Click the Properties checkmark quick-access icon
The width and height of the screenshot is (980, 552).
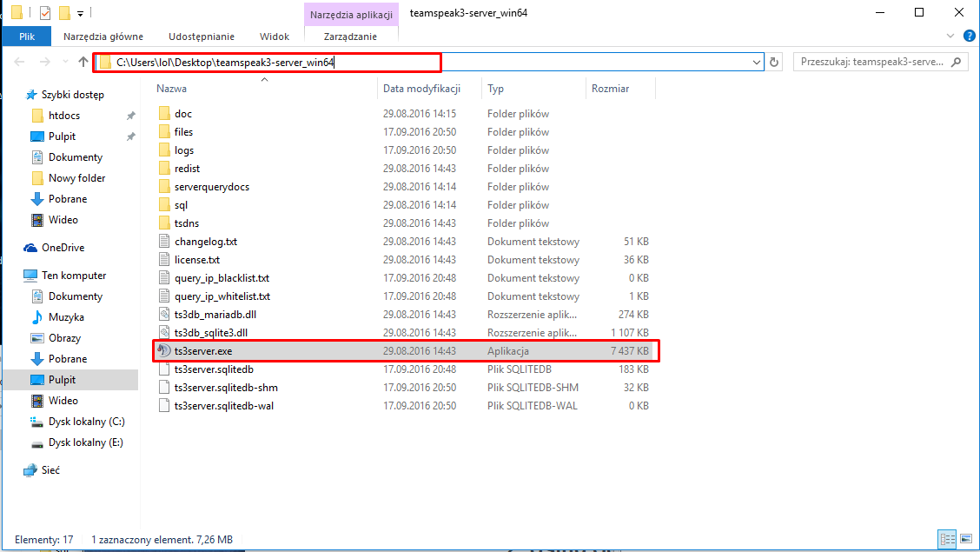point(45,12)
